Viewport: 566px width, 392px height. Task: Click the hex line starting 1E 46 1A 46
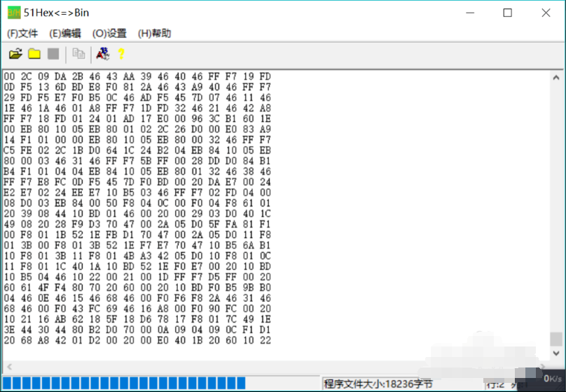click(137, 108)
